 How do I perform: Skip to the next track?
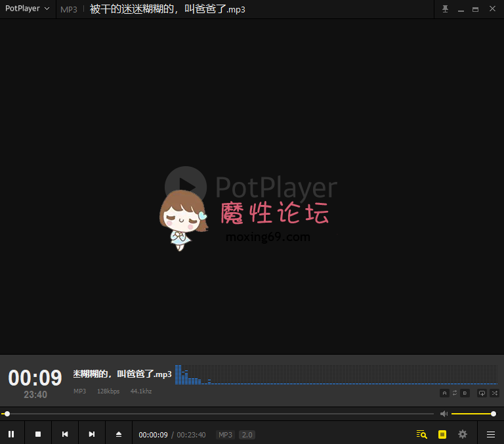(x=92, y=434)
